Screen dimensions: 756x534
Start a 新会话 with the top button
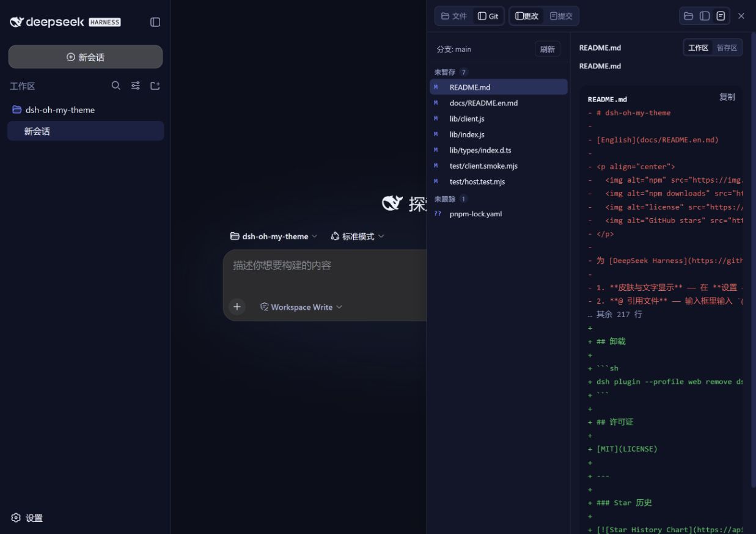[x=86, y=57]
